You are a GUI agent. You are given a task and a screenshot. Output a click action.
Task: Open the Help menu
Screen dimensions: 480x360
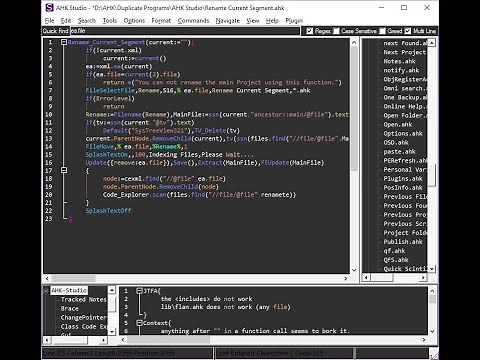(x=272, y=21)
